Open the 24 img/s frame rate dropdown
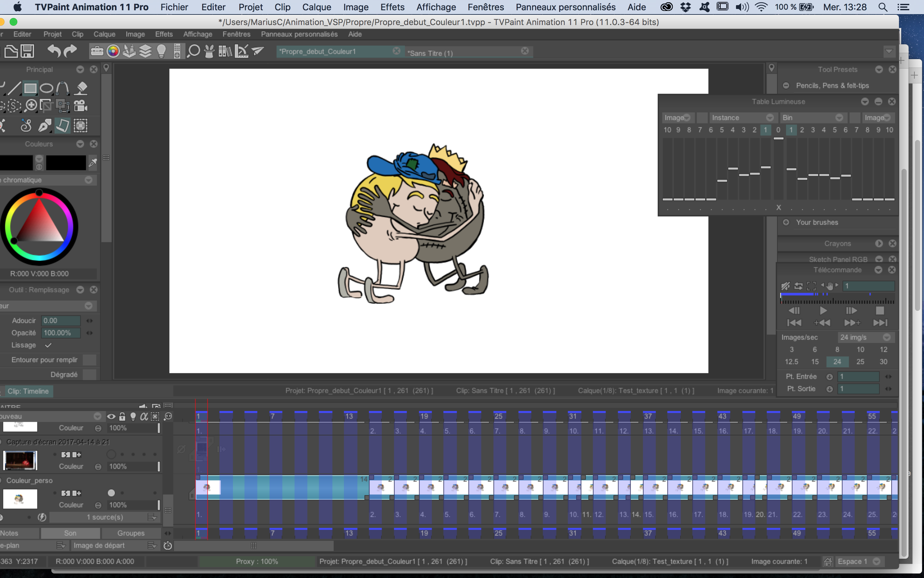The height and width of the screenshot is (578, 924). coord(866,337)
